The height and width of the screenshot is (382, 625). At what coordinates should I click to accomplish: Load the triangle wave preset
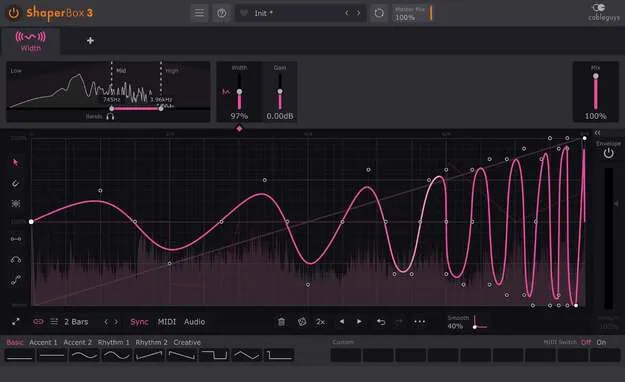(247, 355)
